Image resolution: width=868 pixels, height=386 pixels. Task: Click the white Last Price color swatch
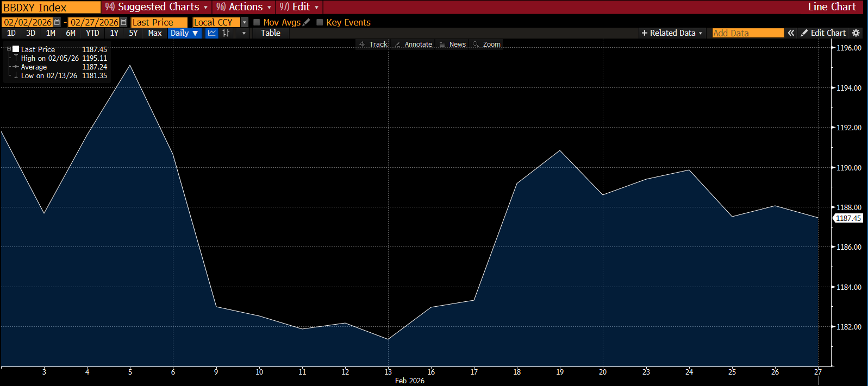click(x=16, y=49)
